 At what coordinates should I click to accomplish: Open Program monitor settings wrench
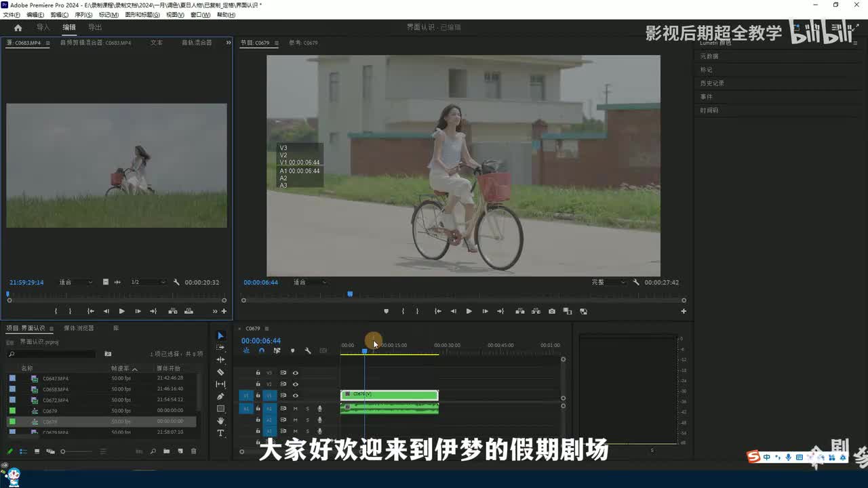[636, 282]
